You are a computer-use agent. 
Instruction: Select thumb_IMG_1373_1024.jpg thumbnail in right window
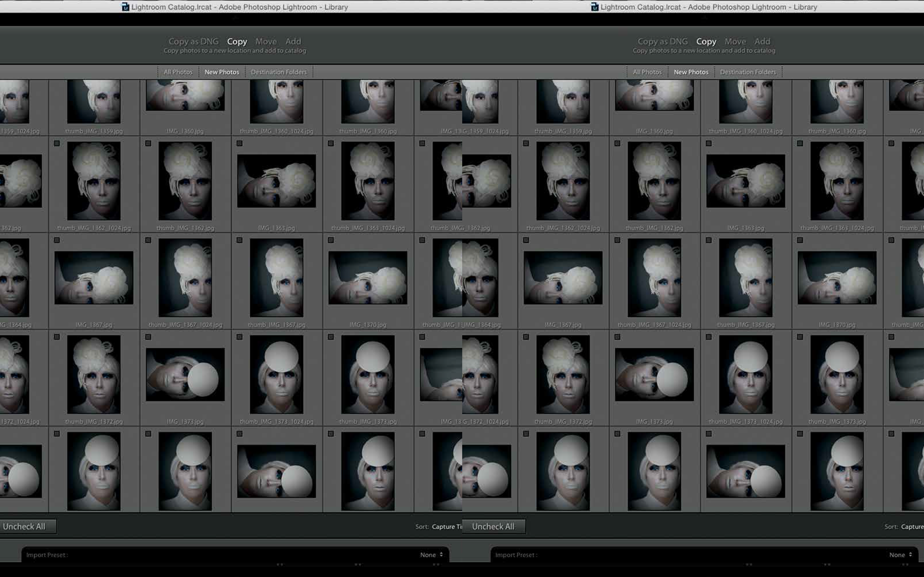coord(745,374)
